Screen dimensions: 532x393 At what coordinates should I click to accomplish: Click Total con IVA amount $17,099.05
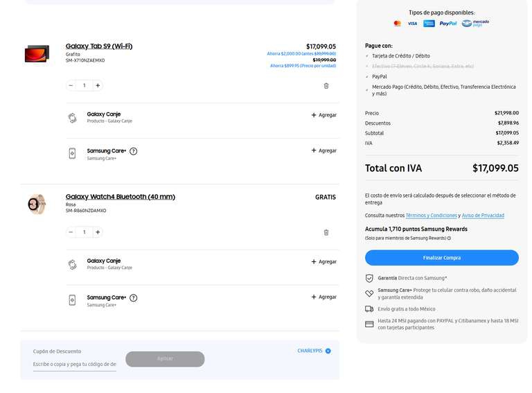click(495, 168)
